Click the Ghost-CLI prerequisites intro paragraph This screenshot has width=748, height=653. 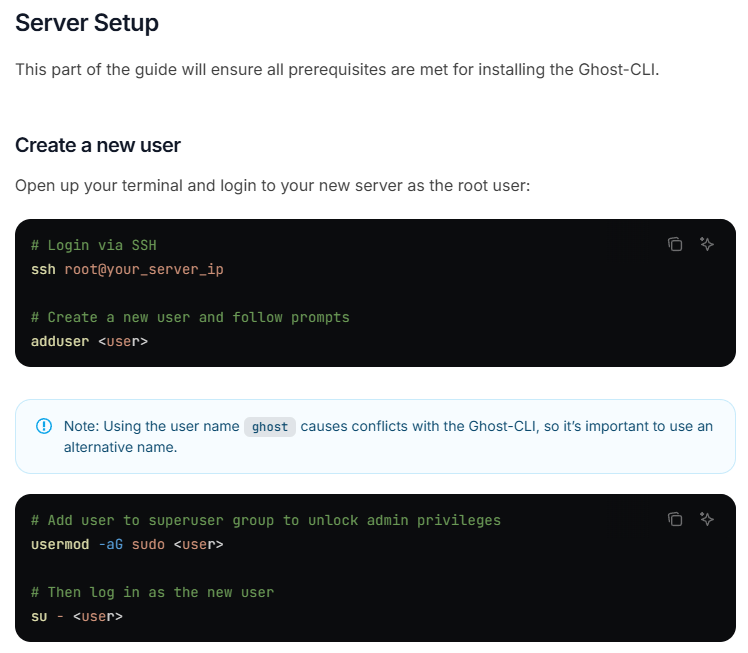coord(337,70)
